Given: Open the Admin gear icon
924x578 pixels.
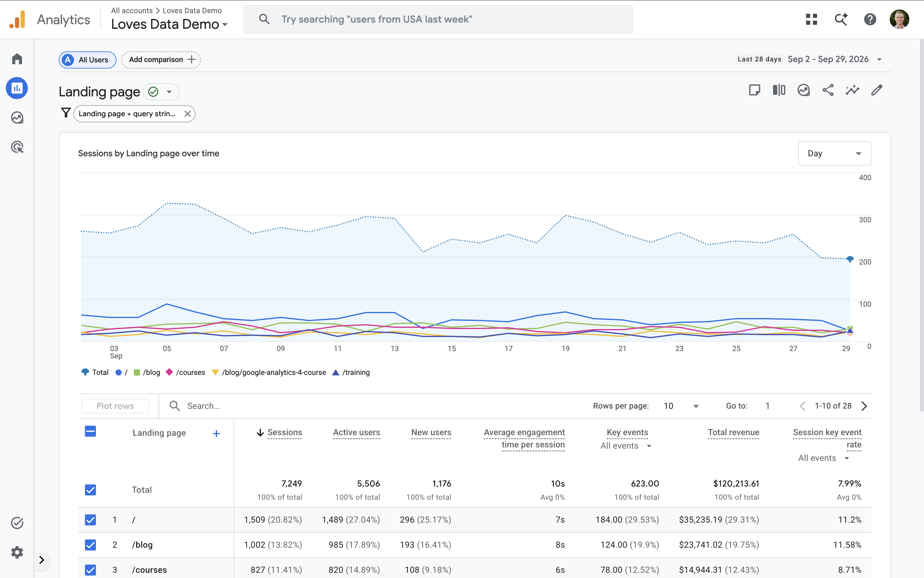Looking at the screenshot, I should coord(17,552).
